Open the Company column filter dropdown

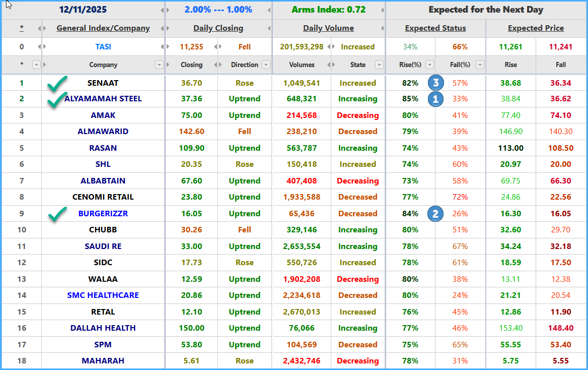159,65
